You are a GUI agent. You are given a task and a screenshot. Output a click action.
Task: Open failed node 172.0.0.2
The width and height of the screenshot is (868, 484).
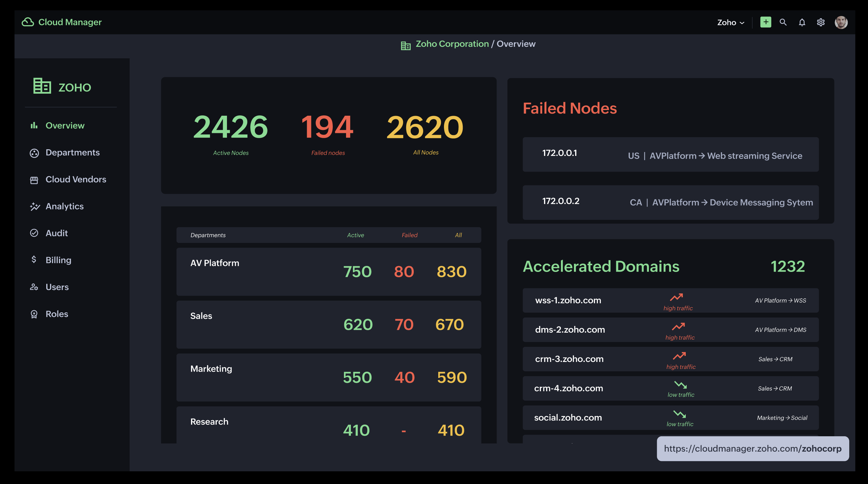(x=671, y=202)
